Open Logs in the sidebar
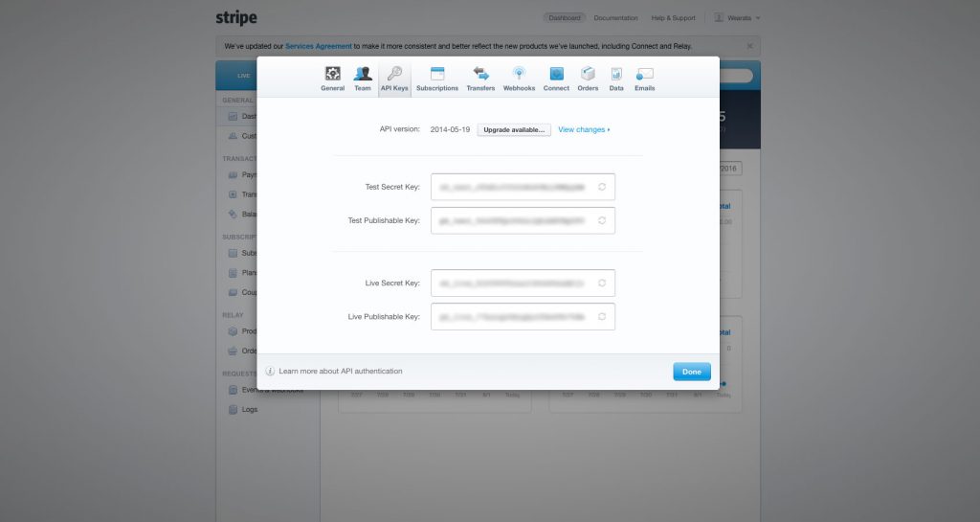980x522 pixels. [x=250, y=410]
